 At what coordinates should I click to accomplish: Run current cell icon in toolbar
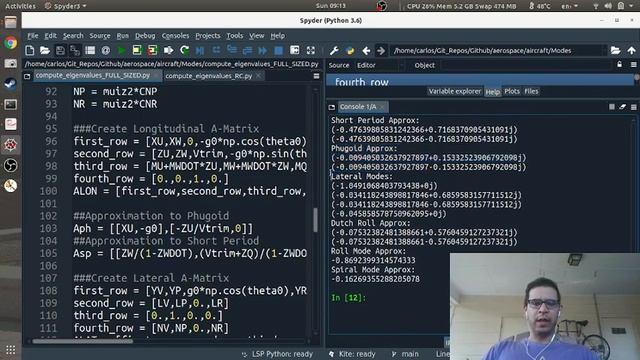(137, 51)
